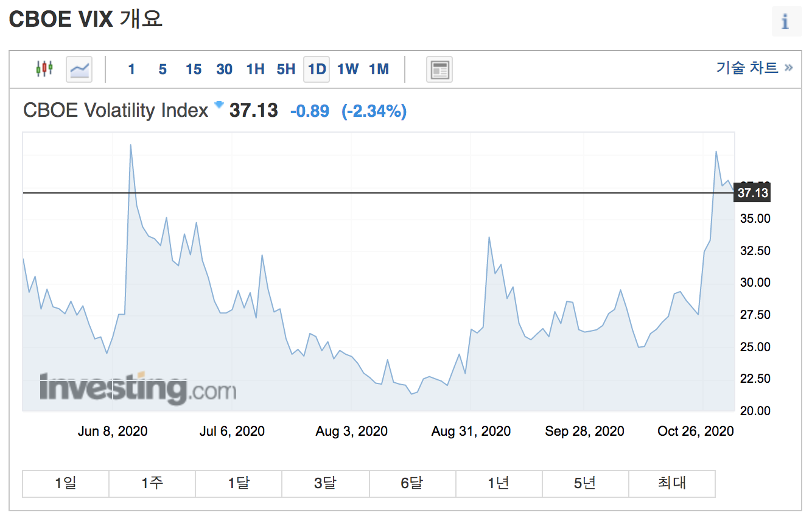Screen dimensions: 812x521
Task: Select the 1일 time range tab
Action: [x=66, y=483]
